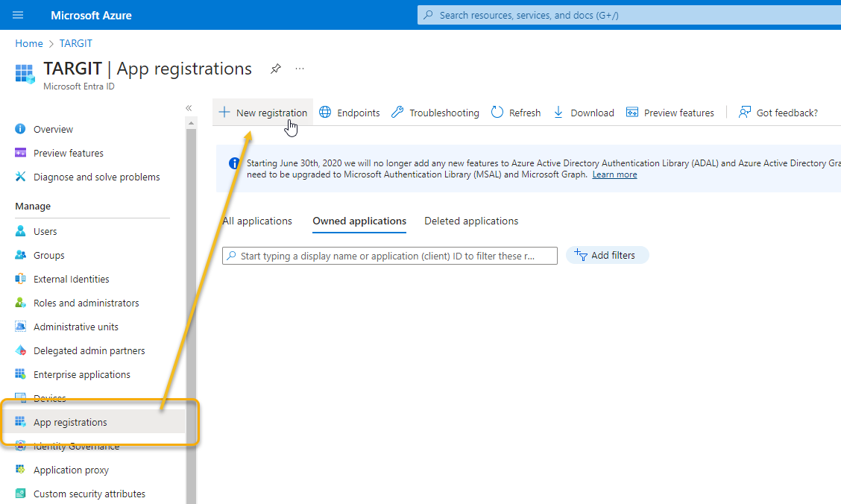Screen dimensions: 841x504
Task: Download the app registrations list
Action: coord(584,113)
